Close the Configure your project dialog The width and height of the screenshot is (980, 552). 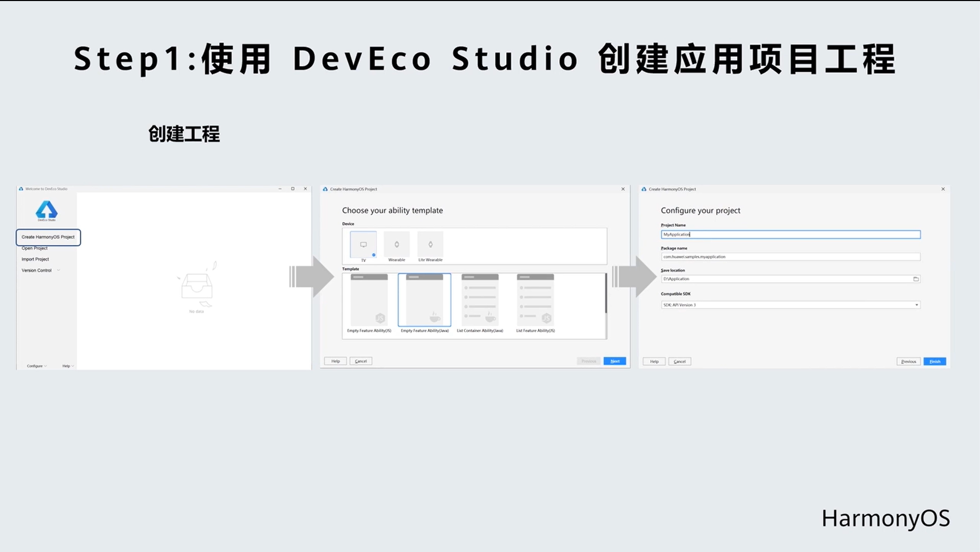click(943, 189)
